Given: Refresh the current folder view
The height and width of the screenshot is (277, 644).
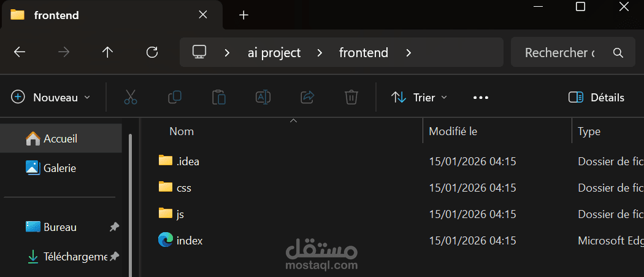Looking at the screenshot, I should (x=152, y=52).
